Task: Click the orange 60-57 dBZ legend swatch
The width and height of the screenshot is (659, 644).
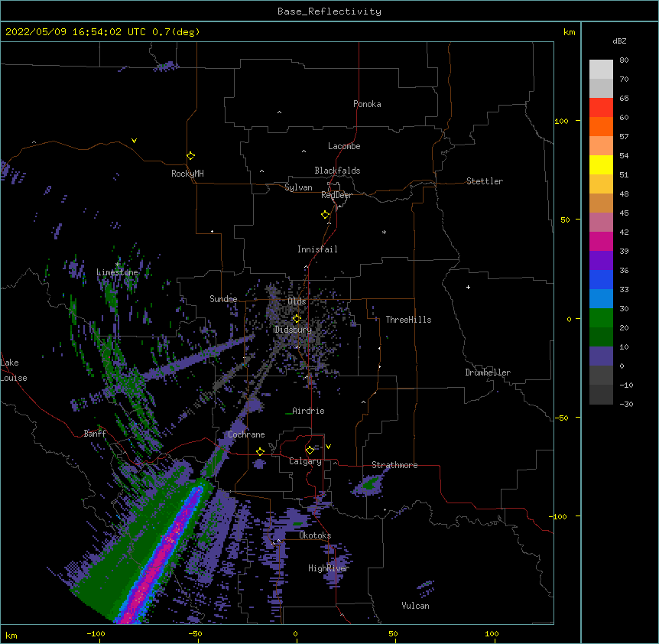Action: [601, 127]
